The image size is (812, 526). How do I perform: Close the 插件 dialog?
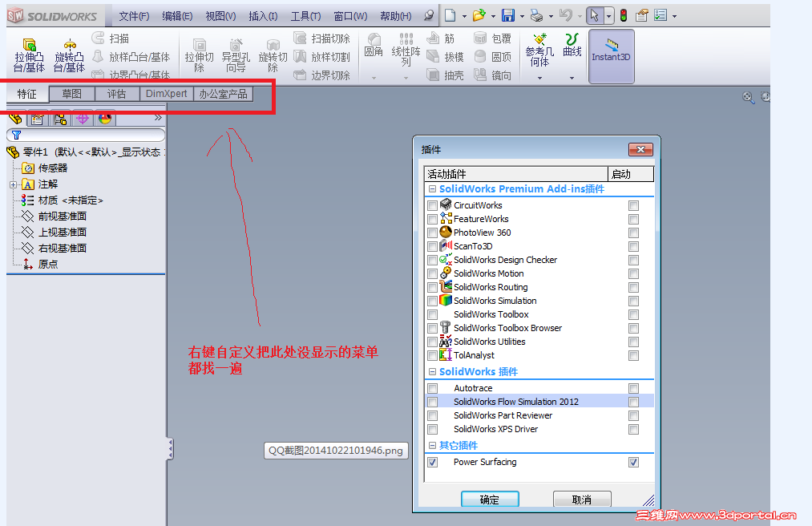pyautogui.click(x=640, y=150)
